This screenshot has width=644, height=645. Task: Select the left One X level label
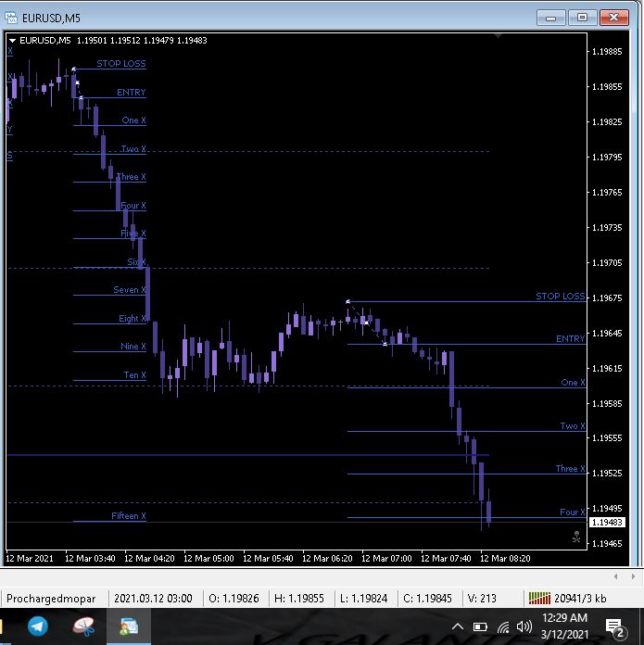[133, 120]
